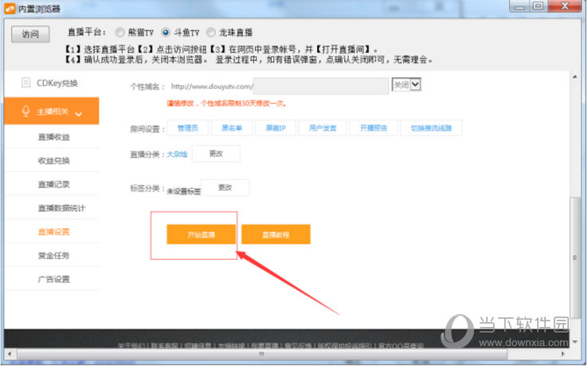
Task: Click the 内置浏览器 app icon in the title bar
Action: pyautogui.click(x=10, y=8)
